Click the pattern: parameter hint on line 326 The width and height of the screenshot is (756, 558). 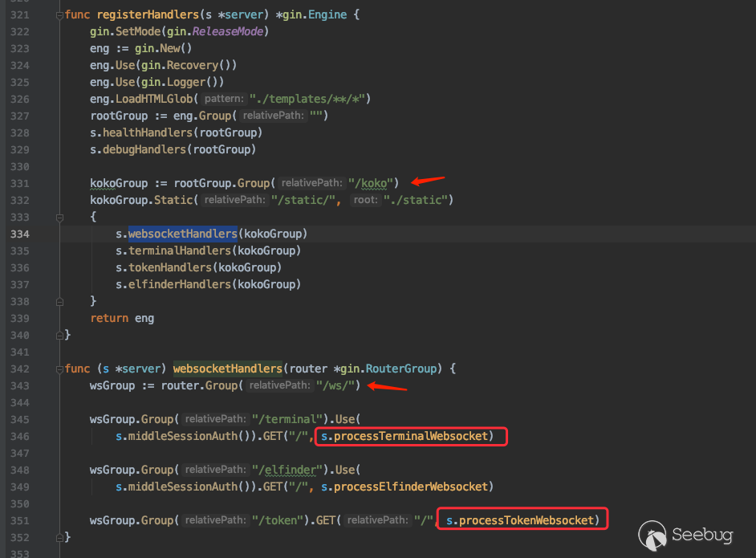(x=224, y=99)
